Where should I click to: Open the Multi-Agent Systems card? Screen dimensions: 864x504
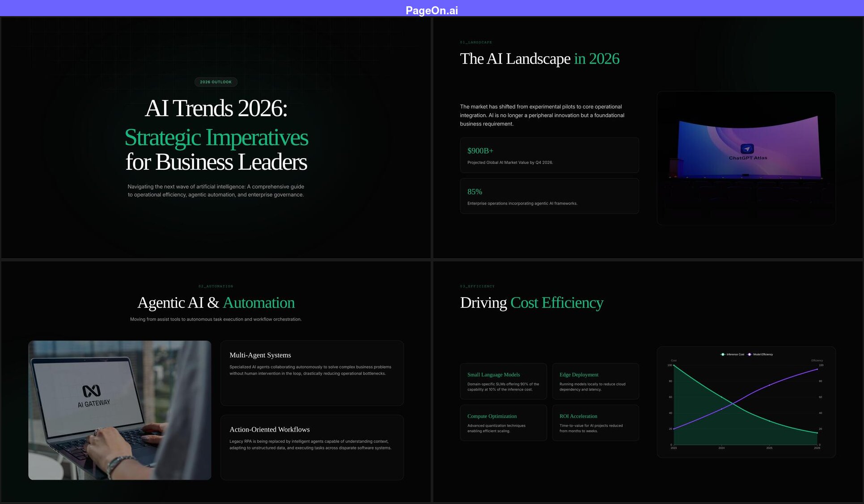(312, 373)
